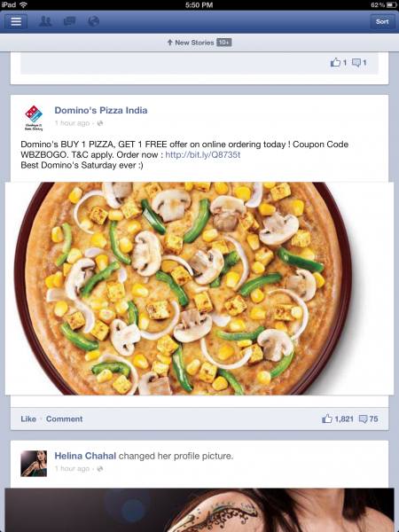Open the messages chat icon

pyautogui.click(x=69, y=21)
